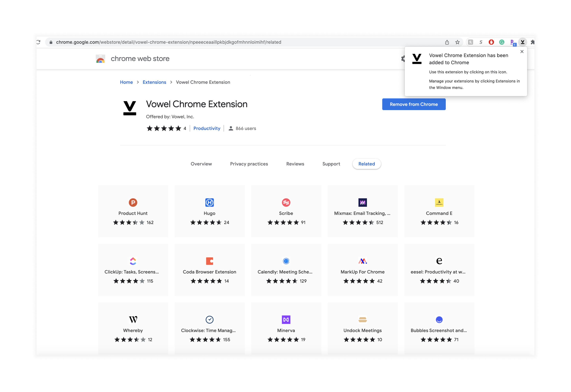Open the Extensions puzzle piece menu
571x392 pixels.
tap(532, 42)
